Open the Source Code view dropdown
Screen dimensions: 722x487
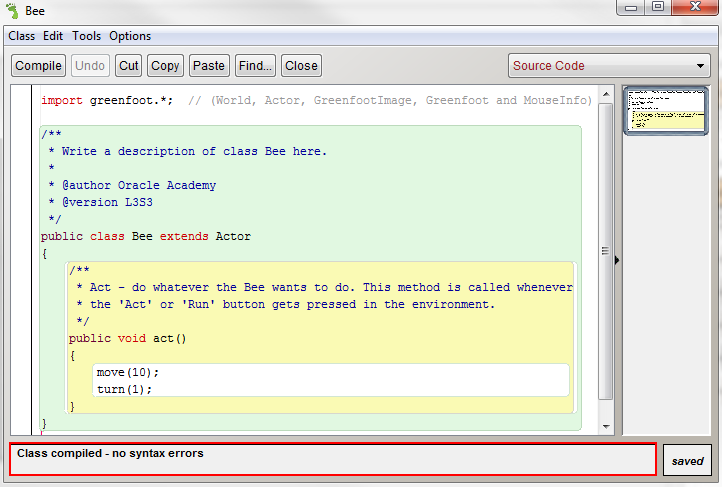609,66
